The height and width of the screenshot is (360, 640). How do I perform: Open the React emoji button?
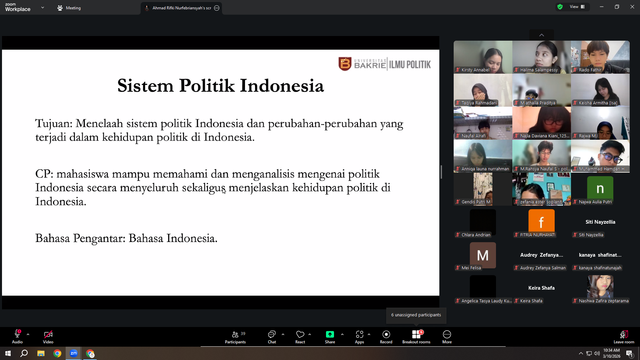(300, 336)
